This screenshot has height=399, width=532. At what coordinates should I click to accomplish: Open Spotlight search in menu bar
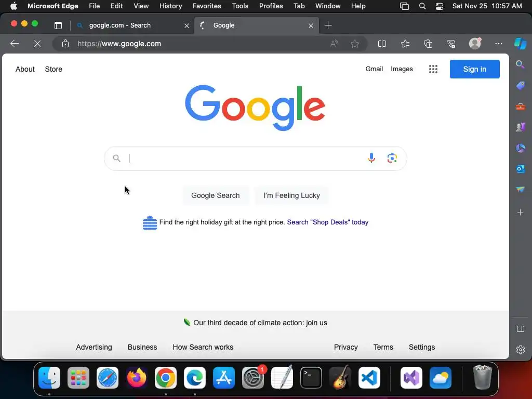pyautogui.click(x=422, y=6)
